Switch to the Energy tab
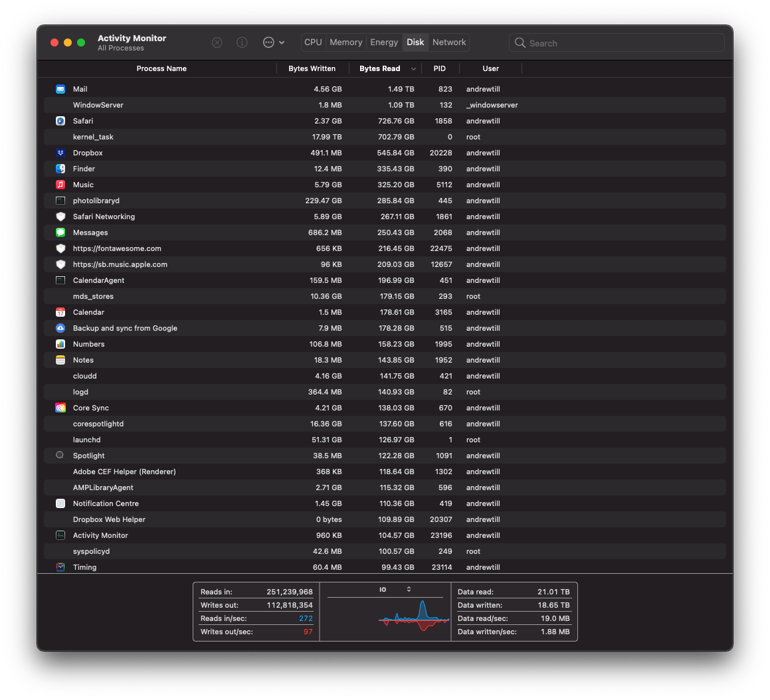The image size is (770, 700). (384, 43)
